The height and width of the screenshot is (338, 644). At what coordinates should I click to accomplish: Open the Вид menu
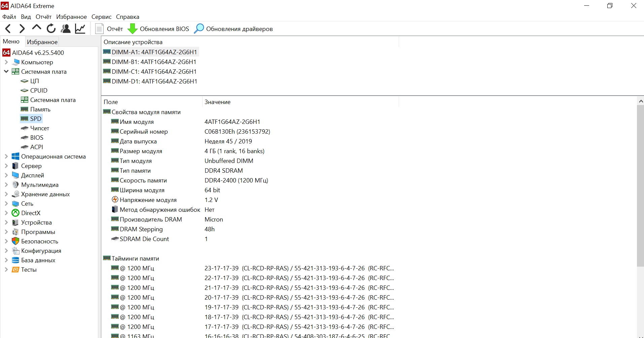point(26,17)
